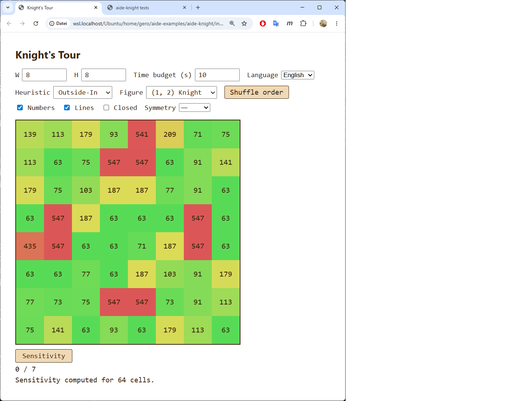This screenshot has width=532, height=401.
Task: Click the top-left cell labeled 139
Action: pyautogui.click(x=30, y=134)
